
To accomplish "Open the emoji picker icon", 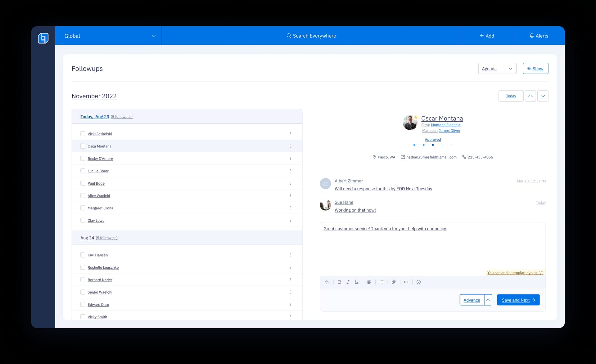I will tap(418, 282).
